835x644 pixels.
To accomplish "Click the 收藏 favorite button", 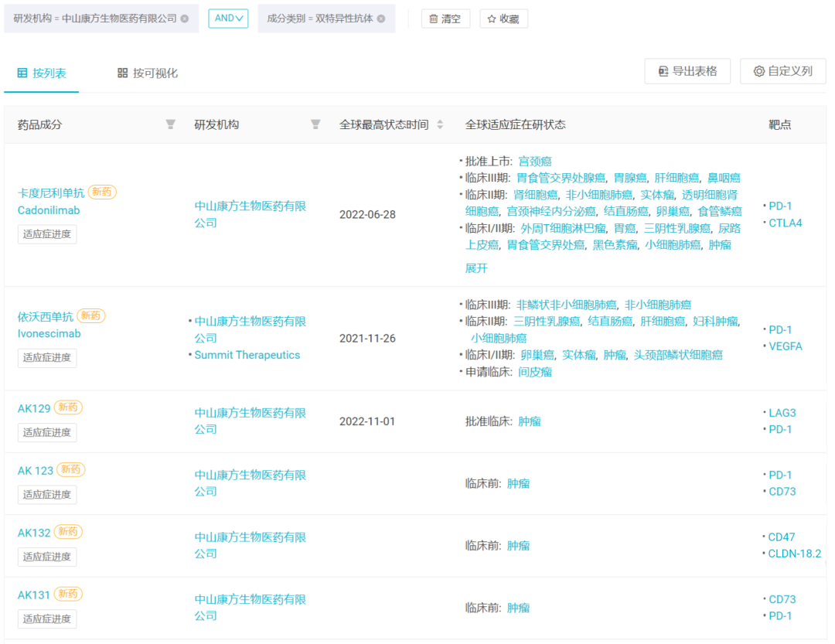I will tap(503, 19).
